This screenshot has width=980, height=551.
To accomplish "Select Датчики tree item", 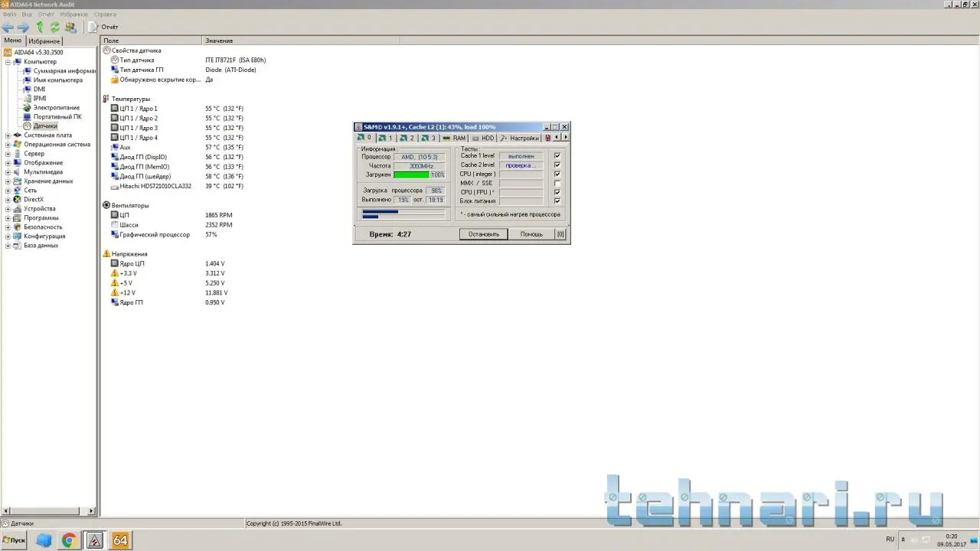I will (x=45, y=126).
